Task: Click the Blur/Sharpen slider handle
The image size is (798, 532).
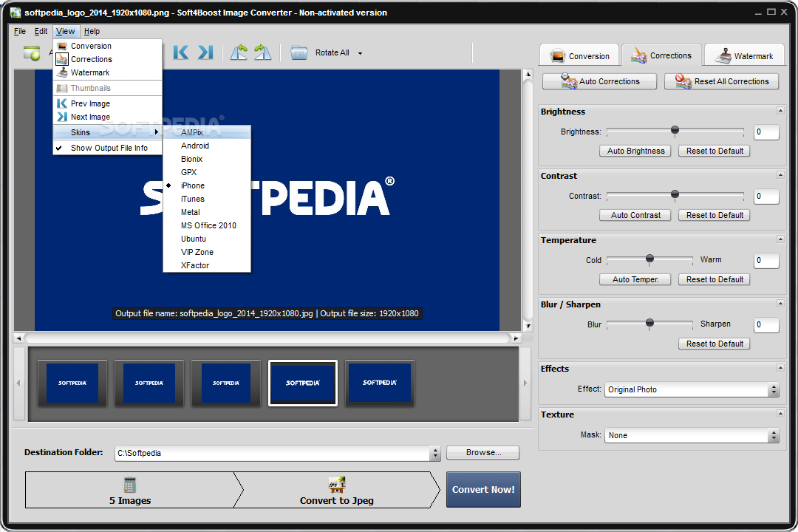Action: click(x=650, y=324)
